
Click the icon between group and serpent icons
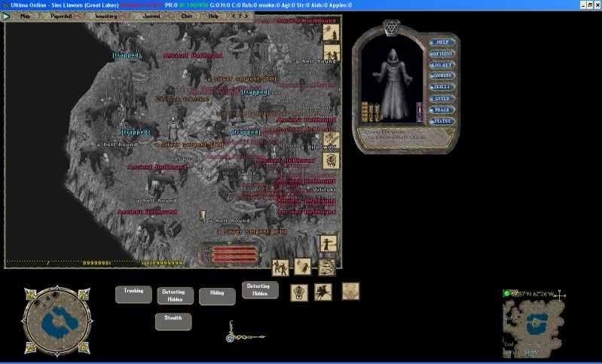pyautogui.click(x=303, y=266)
